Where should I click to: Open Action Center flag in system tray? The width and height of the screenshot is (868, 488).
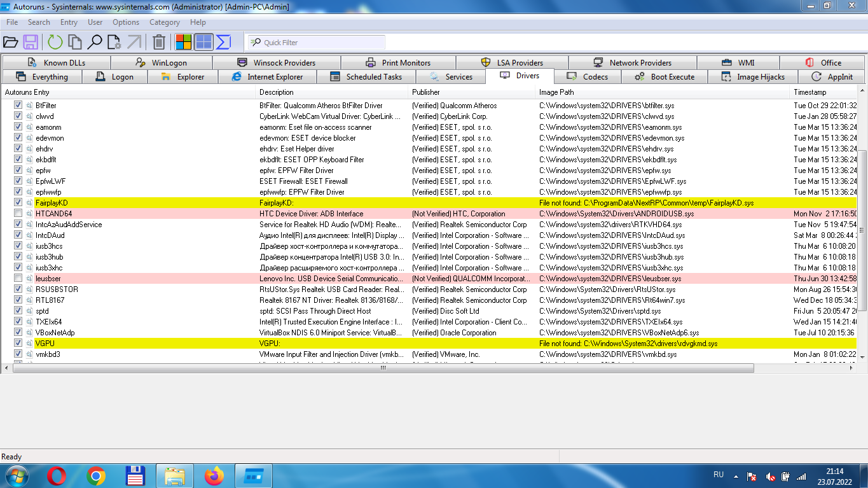point(752,476)
